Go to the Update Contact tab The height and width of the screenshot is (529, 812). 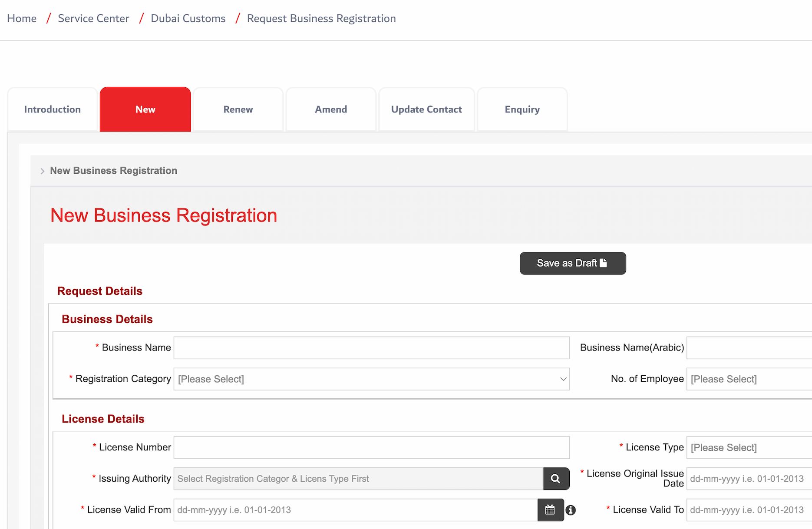point(426,109)
